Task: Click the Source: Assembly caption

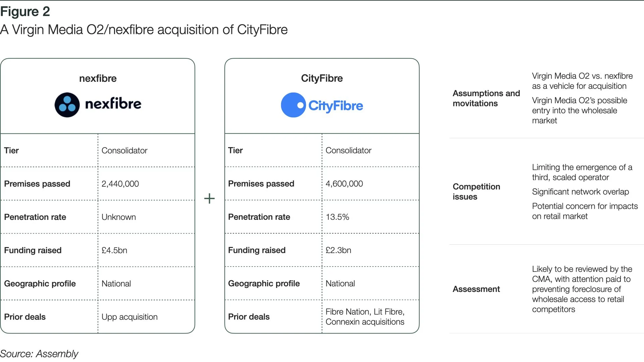Action: pos(39,354)
